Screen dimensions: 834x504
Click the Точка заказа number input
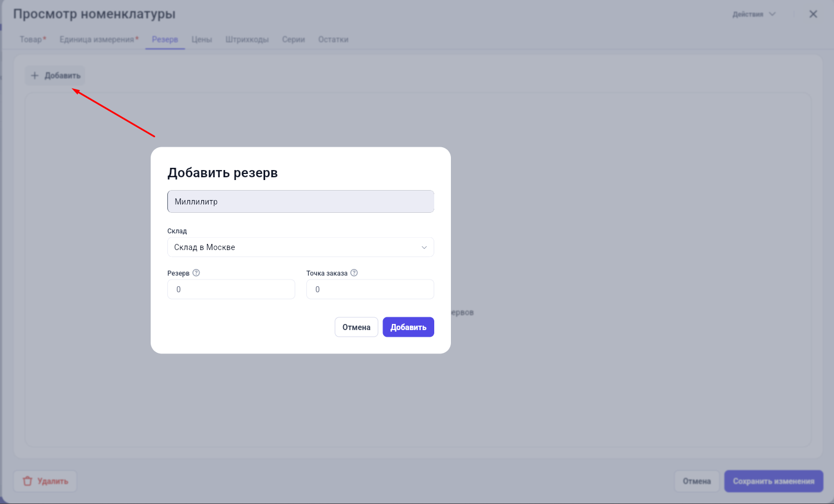click(370, 290)
